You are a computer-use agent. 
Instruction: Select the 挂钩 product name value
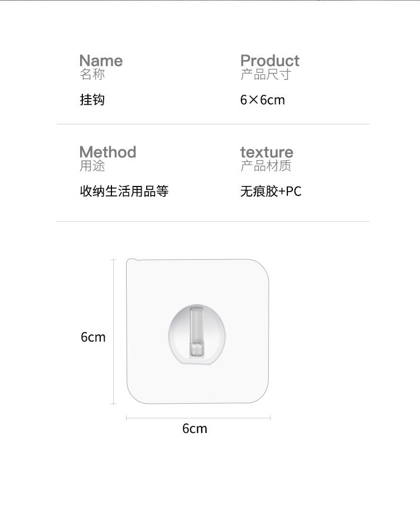pos(92,100)
